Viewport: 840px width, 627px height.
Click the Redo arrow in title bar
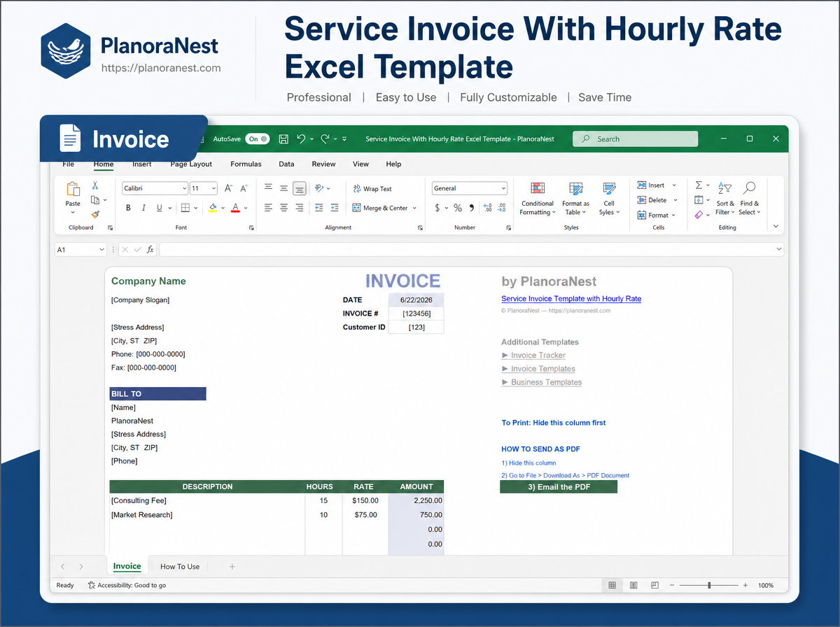325,139
